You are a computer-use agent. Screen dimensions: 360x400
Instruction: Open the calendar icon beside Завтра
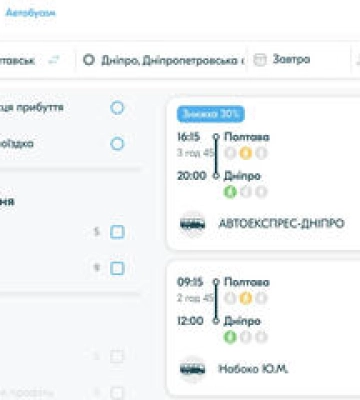click(x=260, y=60)
